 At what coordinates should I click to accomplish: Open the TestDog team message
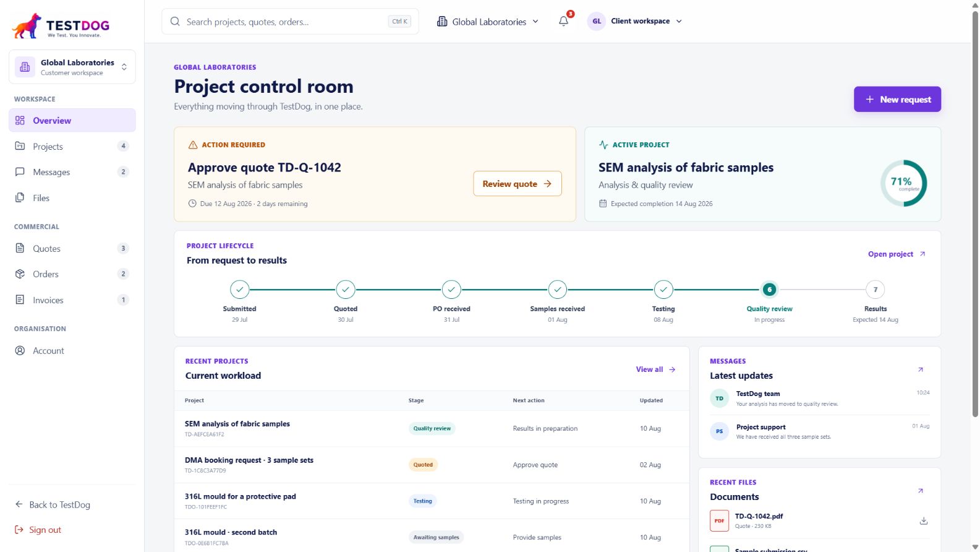pos(819,399)
